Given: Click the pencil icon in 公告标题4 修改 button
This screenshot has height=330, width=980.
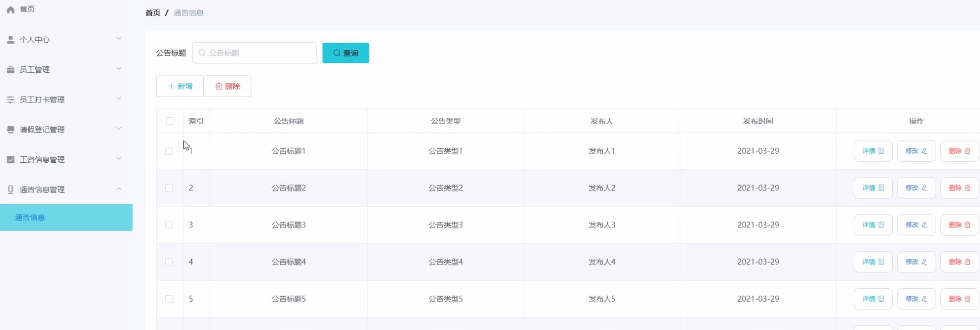Looking at the screenshot, I should 924,262.
